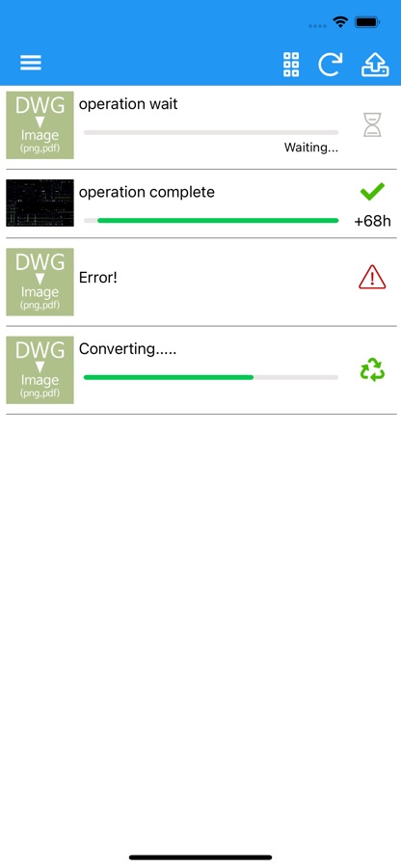Tap the refresh list icon
The image size is (401, 868).
(331, 65)
